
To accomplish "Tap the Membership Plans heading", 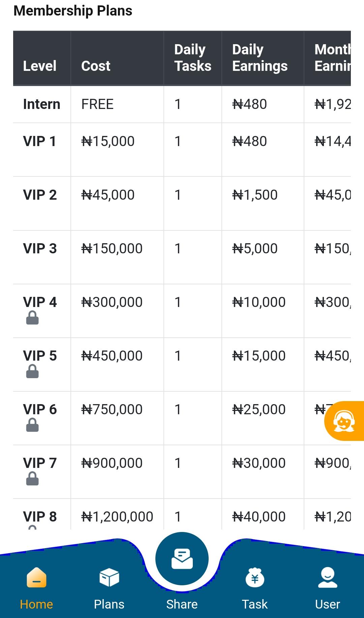I will pyautogui.click(x=73, y=11).
